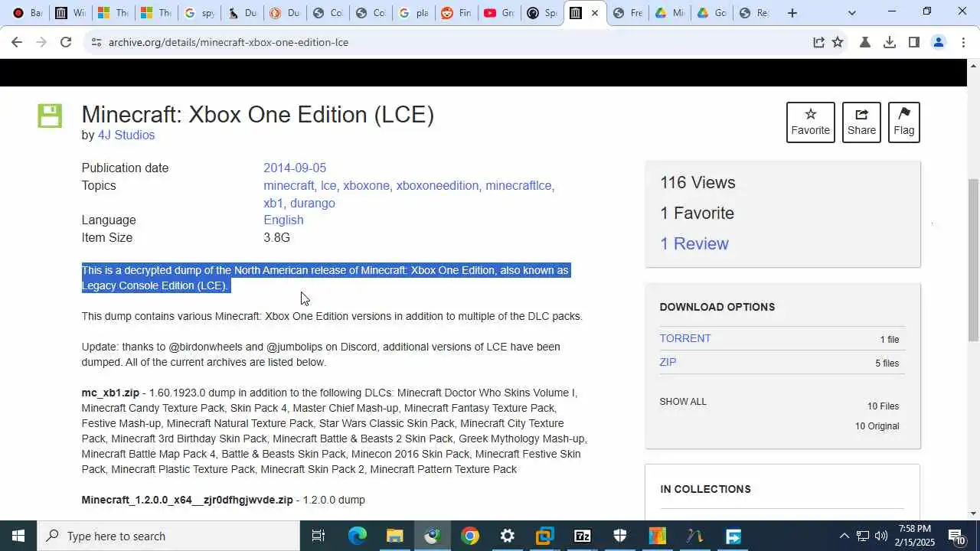
Task: Open a new browser tab
Action: point(792,13)
